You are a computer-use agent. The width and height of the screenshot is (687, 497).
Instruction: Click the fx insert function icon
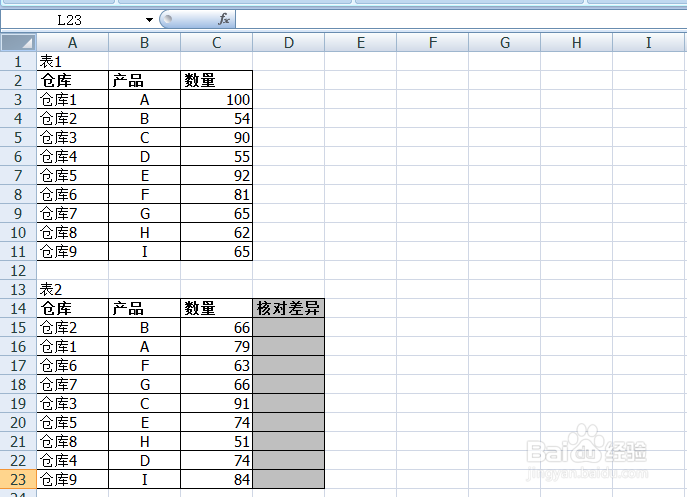[x=224, y=19]
